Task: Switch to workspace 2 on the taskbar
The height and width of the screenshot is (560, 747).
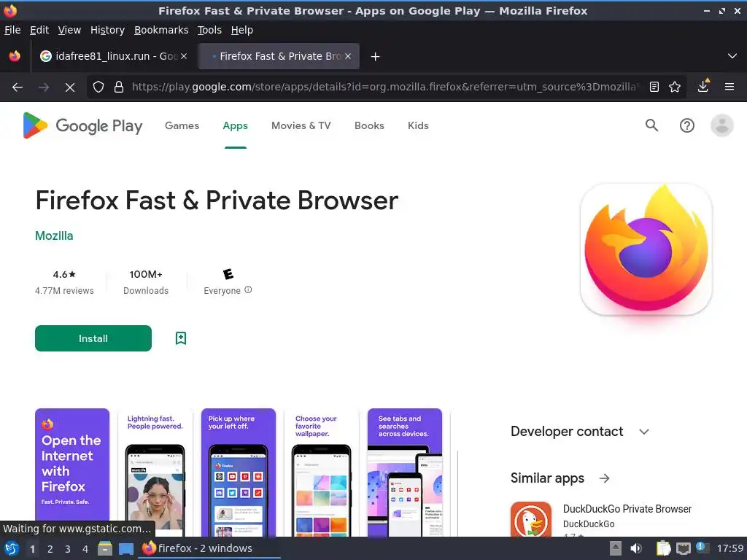Action: pos(50,549)
